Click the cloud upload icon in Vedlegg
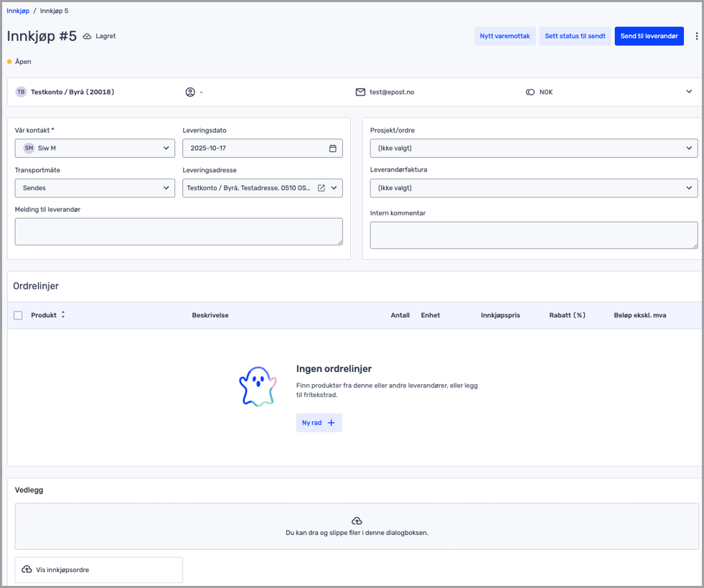Image resolution: width=704 pixels, height=588 pixels. pos(357,521)
